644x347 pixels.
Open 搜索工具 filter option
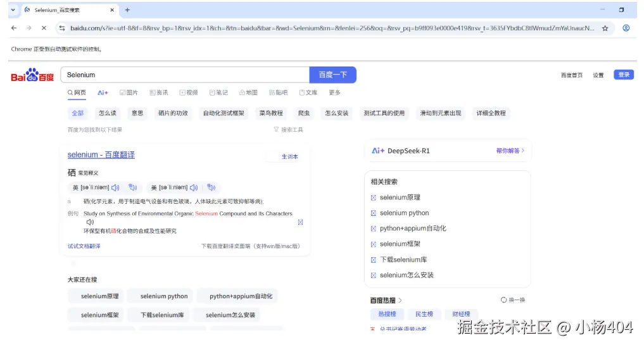[x=288, y=130]
